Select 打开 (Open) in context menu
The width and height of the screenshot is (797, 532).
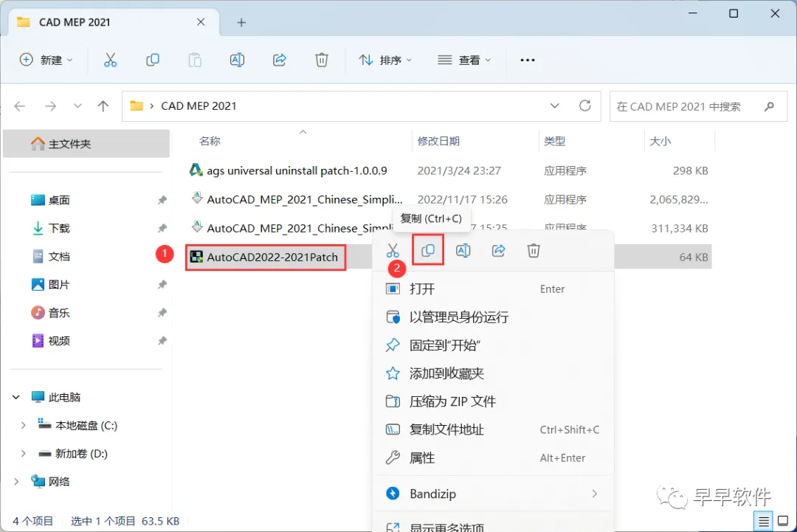pyautogui.click(x=493, y=289)
